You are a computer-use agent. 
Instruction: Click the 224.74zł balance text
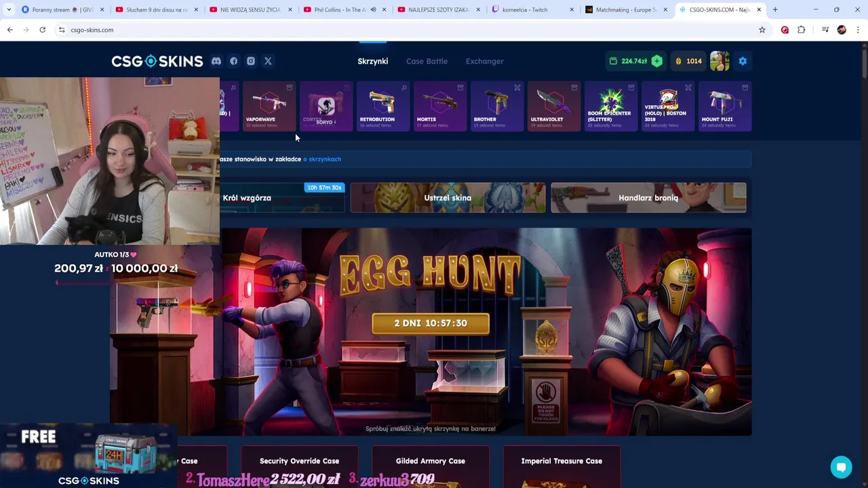(634, 61)
